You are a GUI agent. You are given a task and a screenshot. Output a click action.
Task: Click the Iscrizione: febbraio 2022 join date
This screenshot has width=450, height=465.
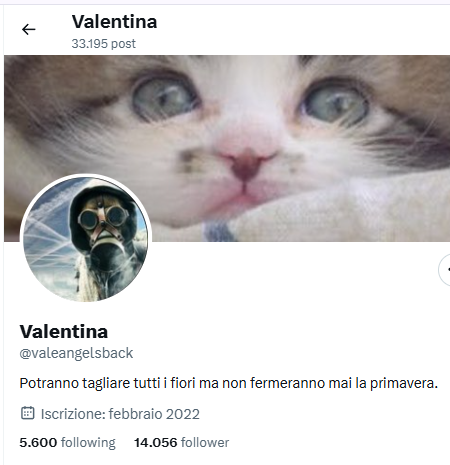click(120, 414)
